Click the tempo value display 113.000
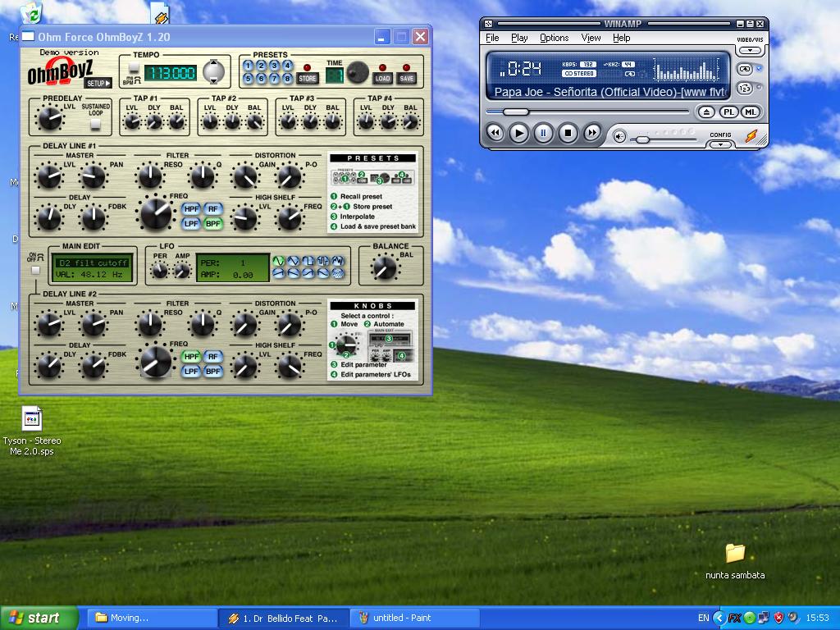 coord(171,73)
